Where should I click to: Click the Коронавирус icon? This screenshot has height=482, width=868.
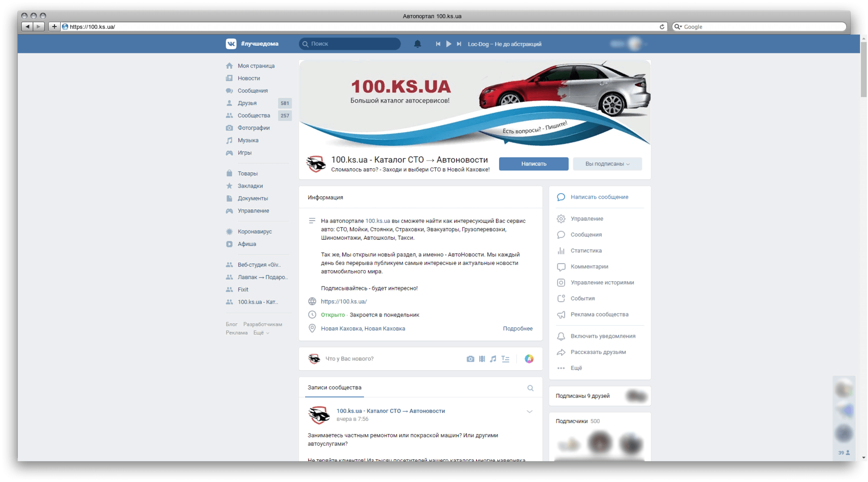229,232
